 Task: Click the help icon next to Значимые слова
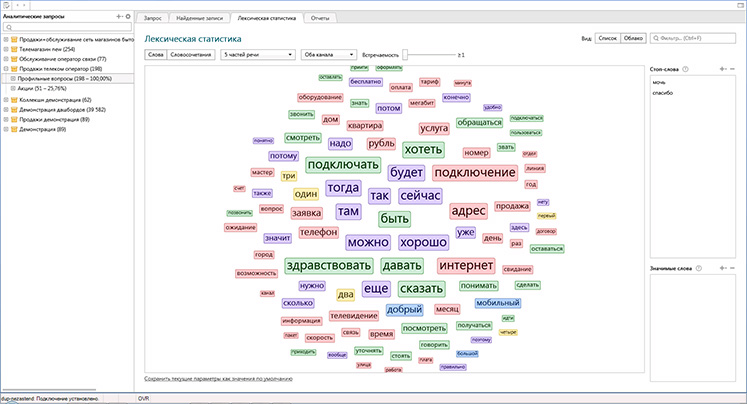(x=698, y=268)
